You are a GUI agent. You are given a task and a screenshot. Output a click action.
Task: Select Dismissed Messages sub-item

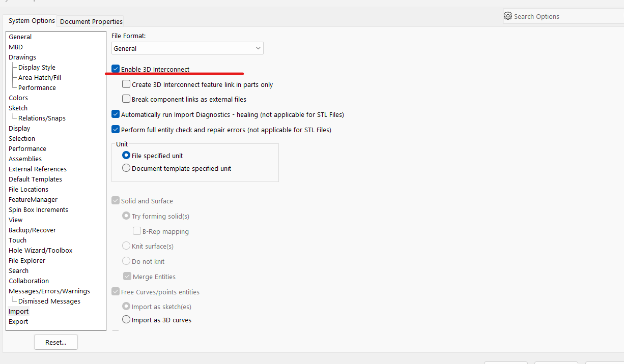click(49, 301)
